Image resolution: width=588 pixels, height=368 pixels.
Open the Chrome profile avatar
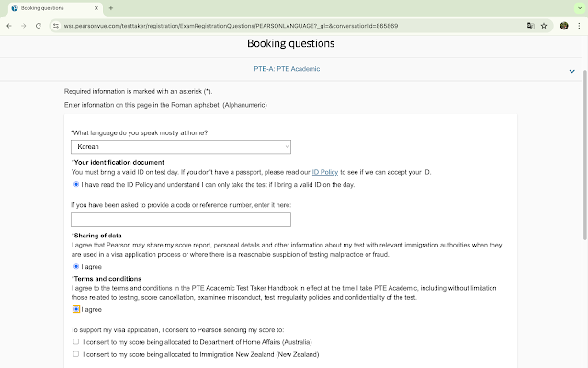(562, 26)
